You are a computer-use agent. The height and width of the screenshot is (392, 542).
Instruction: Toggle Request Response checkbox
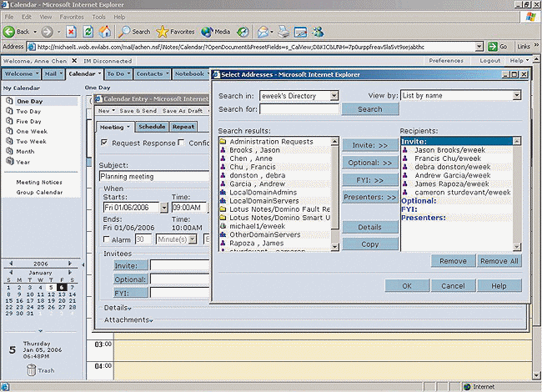tap(104, 143)
